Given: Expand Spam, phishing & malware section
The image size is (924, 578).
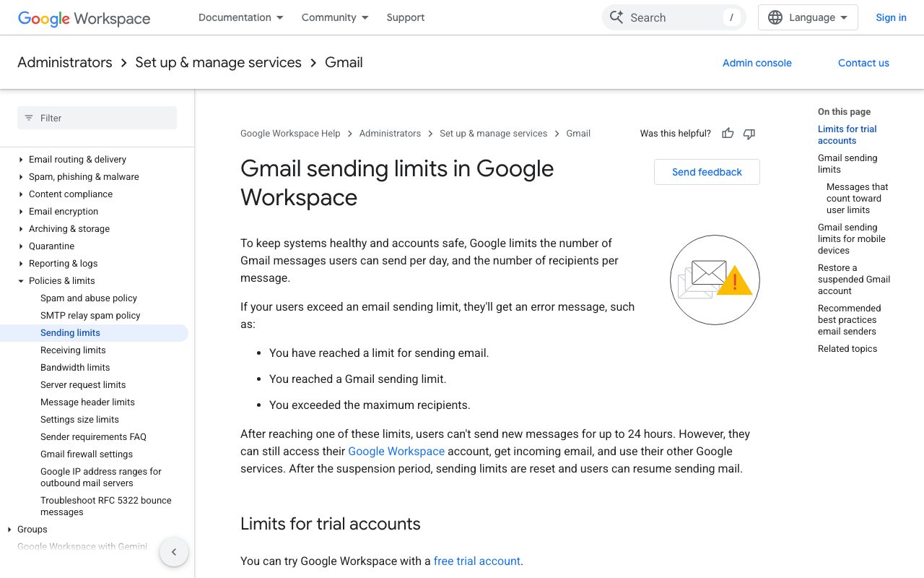Looking at the screenshot, I should pos(21,177).
